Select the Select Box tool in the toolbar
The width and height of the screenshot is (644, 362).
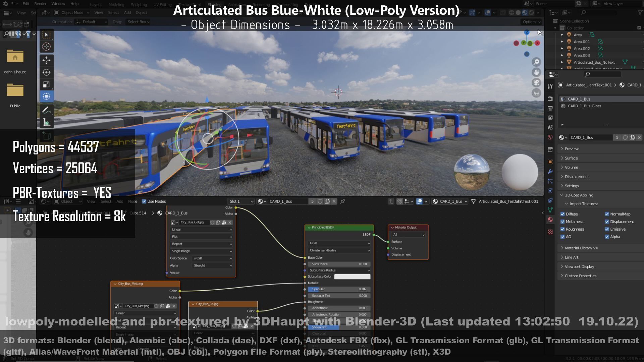pos(47,35)
